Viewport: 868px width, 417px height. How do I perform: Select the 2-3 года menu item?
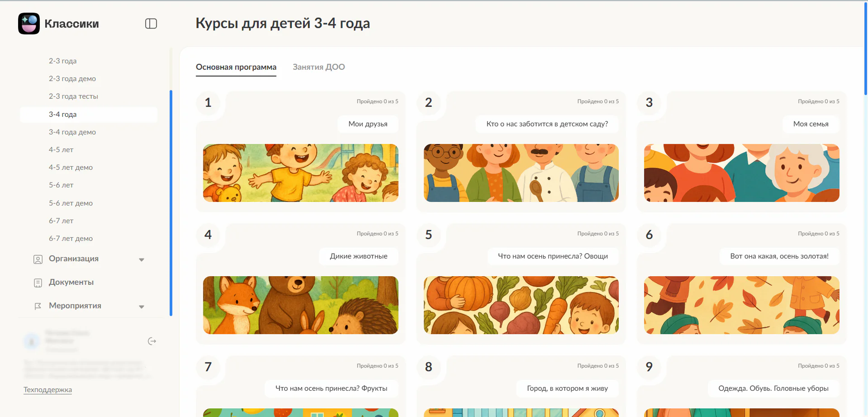click(63, 61)
